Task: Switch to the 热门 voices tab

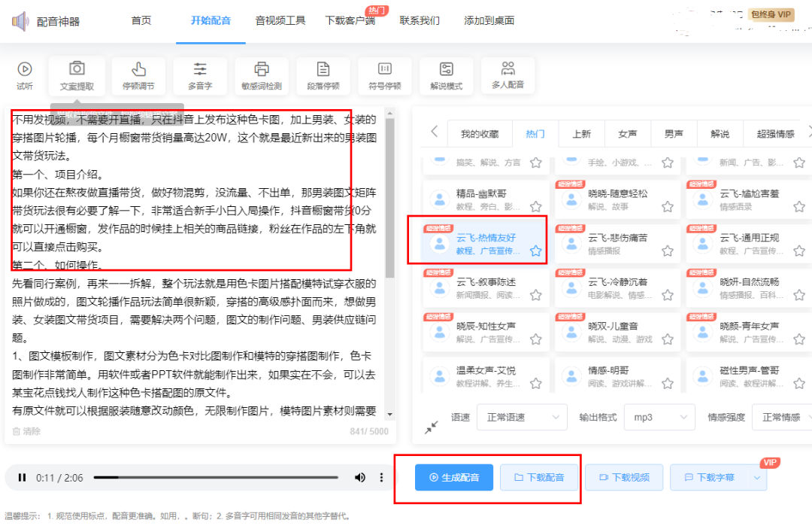Action: point(535,133)
